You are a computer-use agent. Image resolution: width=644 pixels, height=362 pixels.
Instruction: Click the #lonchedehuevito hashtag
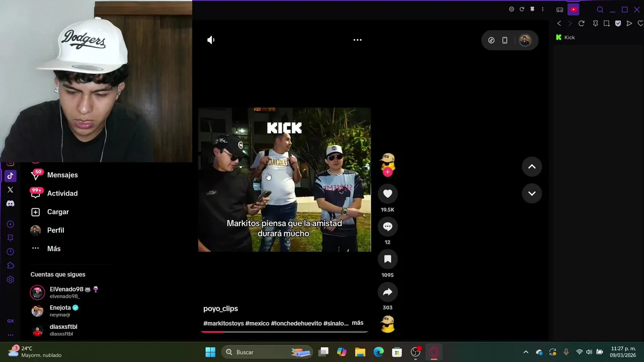point(296,323)
